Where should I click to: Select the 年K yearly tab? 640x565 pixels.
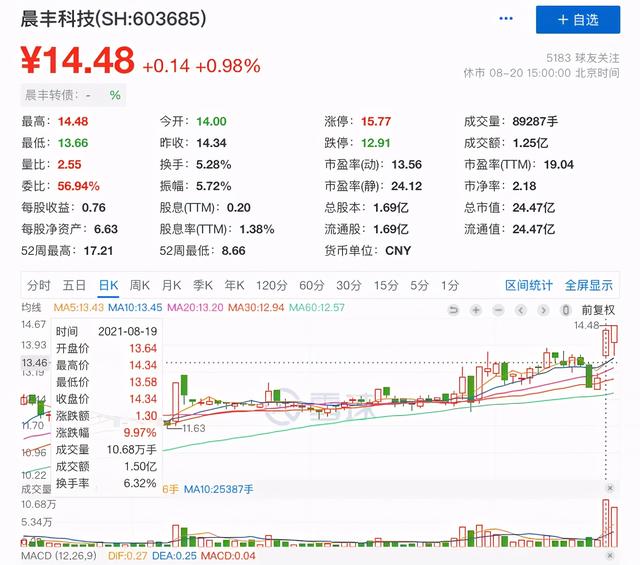234,285
